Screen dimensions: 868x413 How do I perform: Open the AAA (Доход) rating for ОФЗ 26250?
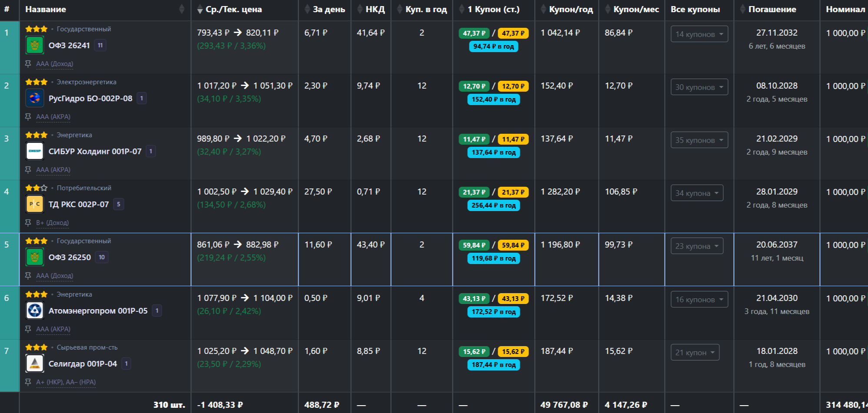pos(55,276)
